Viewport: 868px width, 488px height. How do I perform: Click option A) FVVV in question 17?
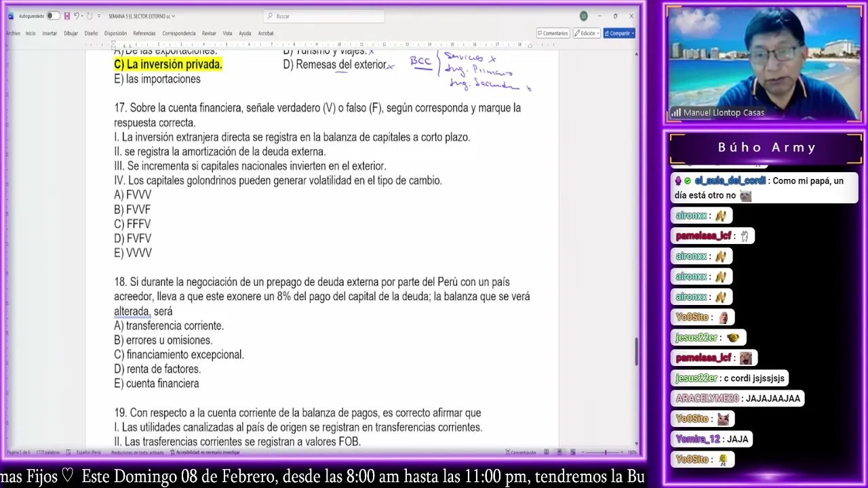tap(133, 195)
